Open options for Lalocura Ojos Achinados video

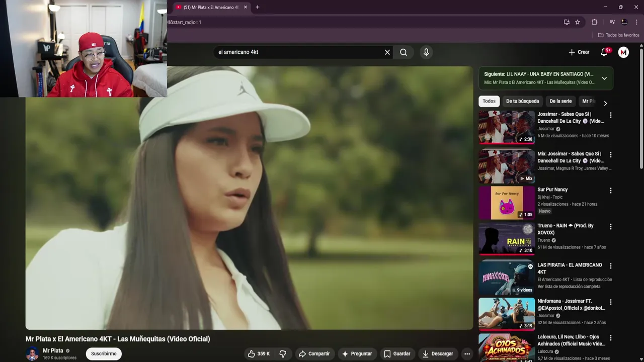pyautogui.click(x=611, y=338)
